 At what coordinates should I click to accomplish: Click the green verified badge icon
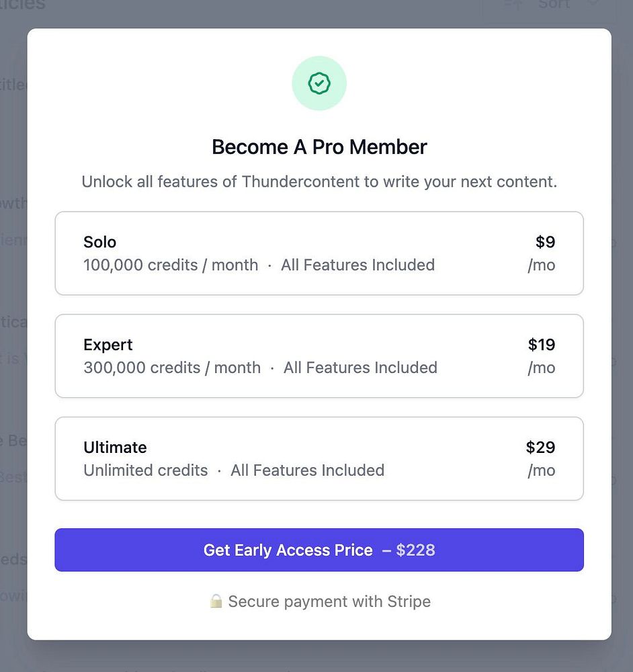[319, 83]
